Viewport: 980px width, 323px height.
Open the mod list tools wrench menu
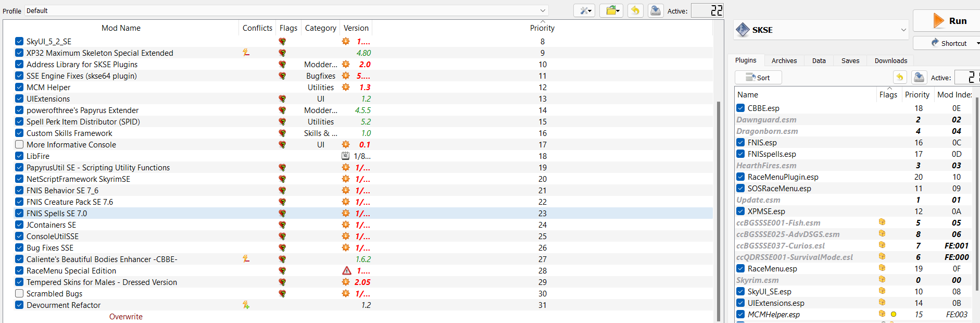point(584,10)
